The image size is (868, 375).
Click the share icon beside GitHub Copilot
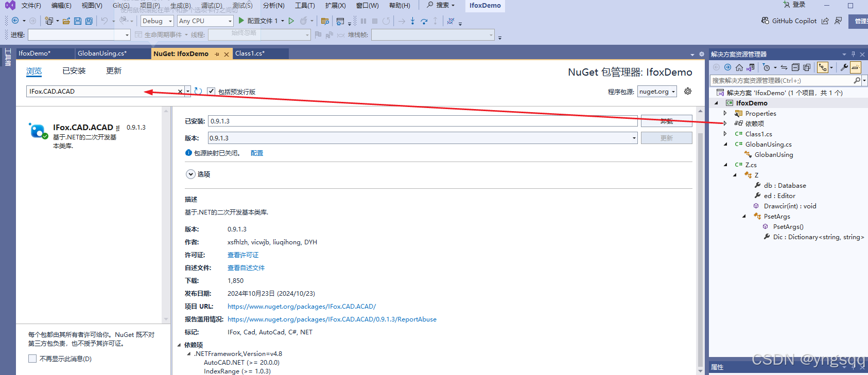(x=825, y=21)
